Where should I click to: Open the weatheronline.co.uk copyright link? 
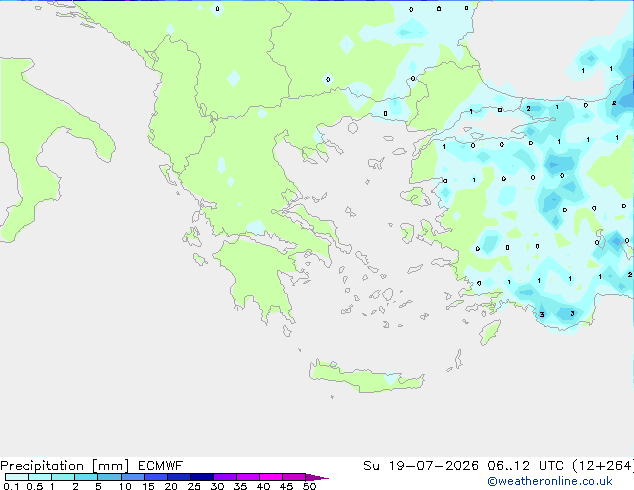click(x=549, y=481)
